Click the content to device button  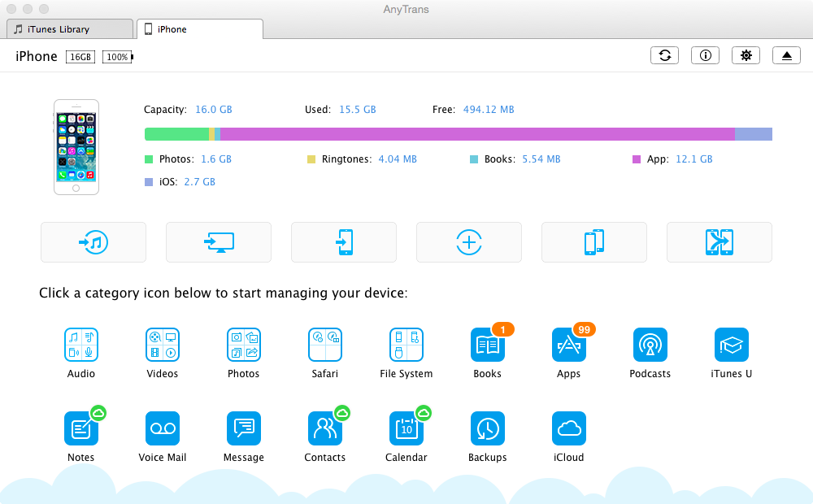click(344, 242)
